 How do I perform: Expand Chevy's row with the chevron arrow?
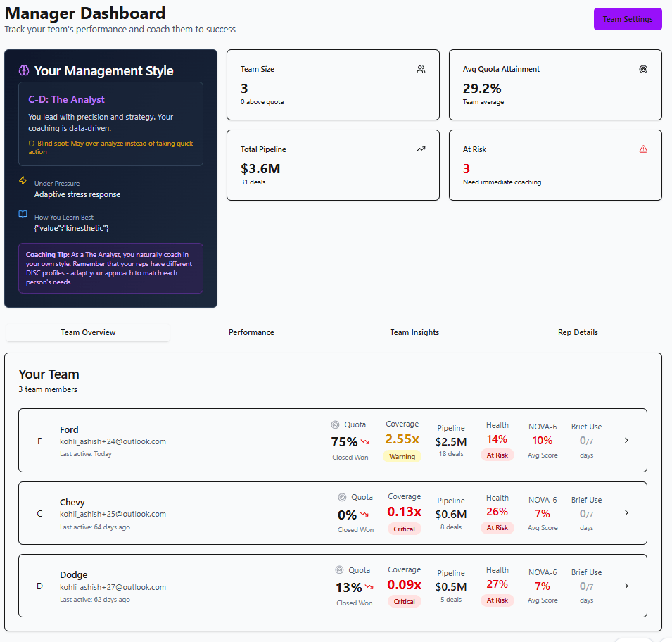626,513
